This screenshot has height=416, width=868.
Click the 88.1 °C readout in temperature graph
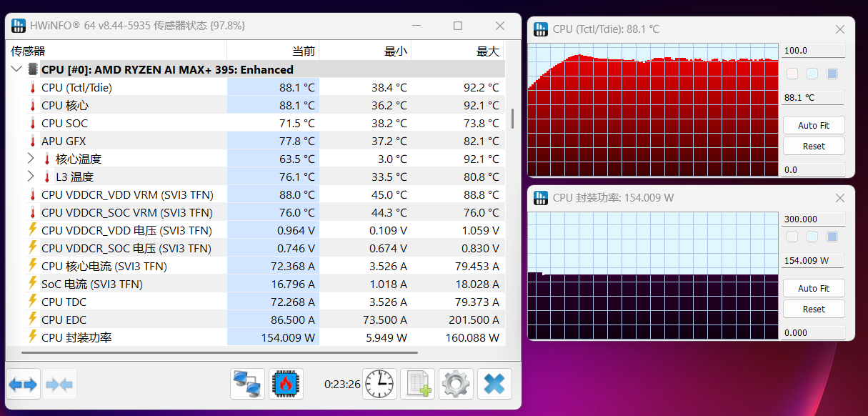813,98
